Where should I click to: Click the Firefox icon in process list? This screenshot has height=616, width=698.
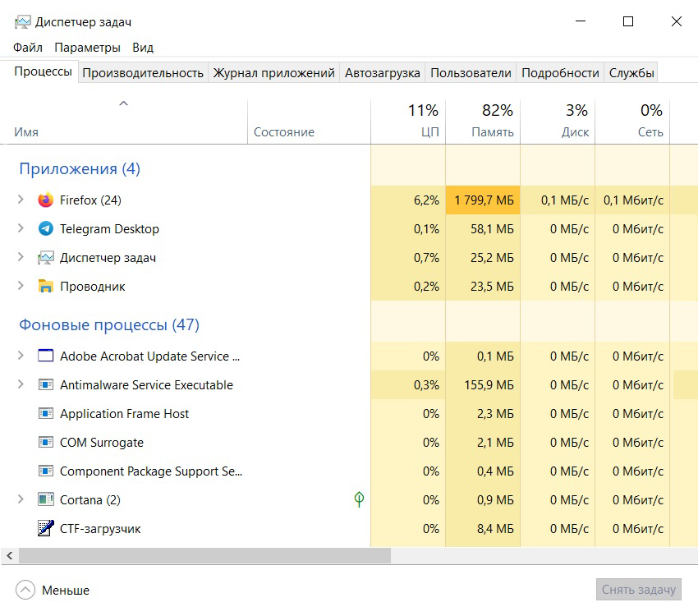pos(46,200)
